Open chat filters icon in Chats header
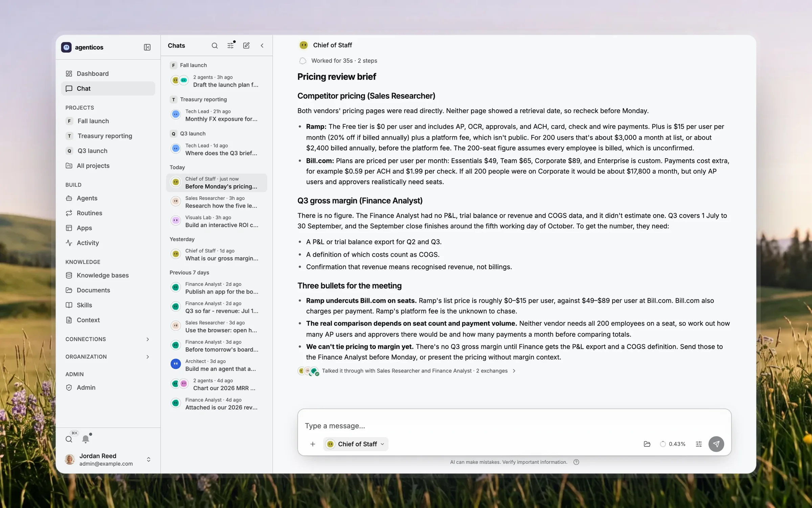812x508 pixels. tap(230, 45)
